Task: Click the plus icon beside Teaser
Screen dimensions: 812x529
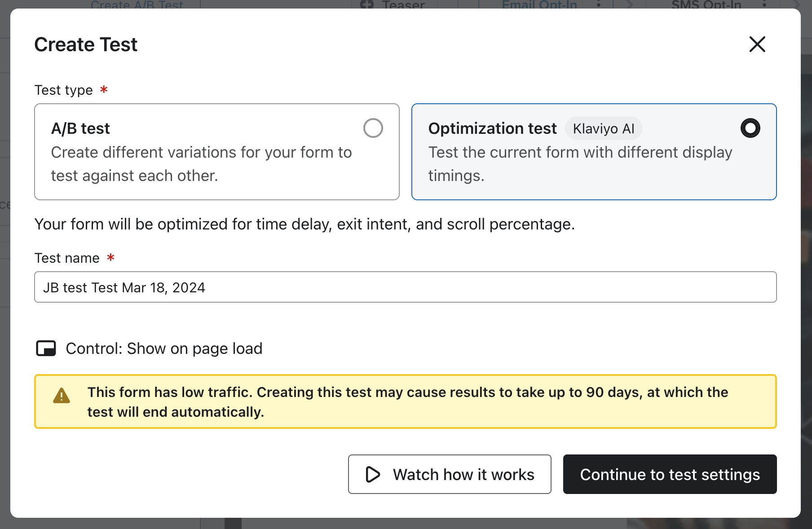Action: (367, 4)
